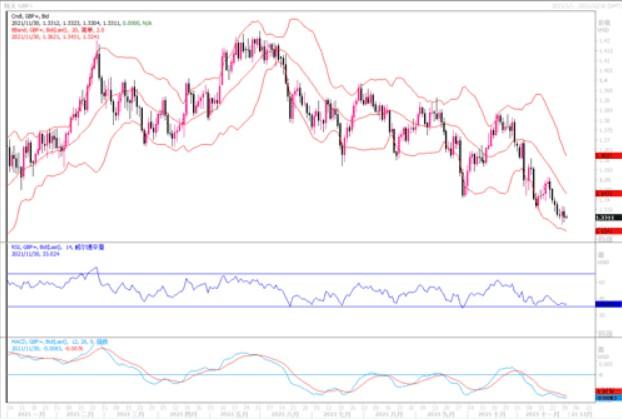Viewport: 622px width, 419px height.
Task: Click the black current price tag on price axis
Action: [x=604, y=216]
